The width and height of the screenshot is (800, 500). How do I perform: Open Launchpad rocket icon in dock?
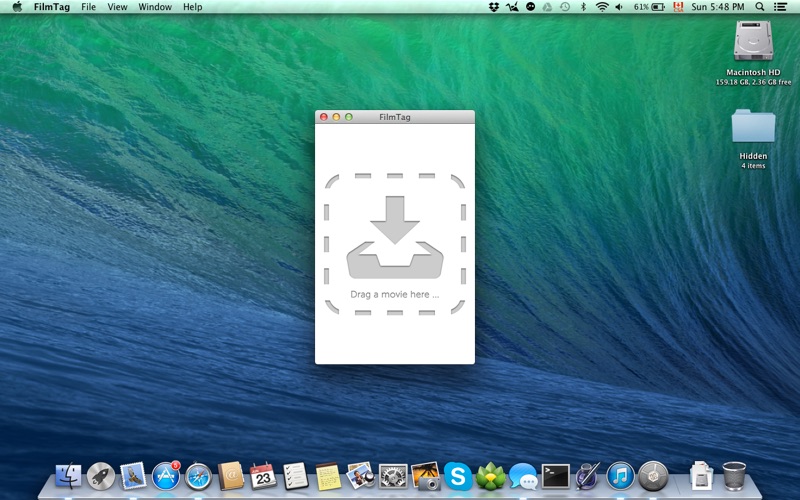(101, 476)
